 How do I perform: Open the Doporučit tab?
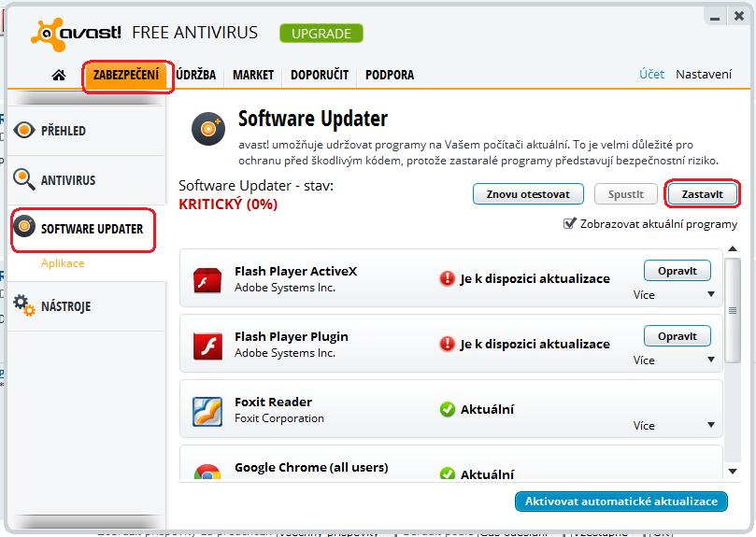[320, 76]
